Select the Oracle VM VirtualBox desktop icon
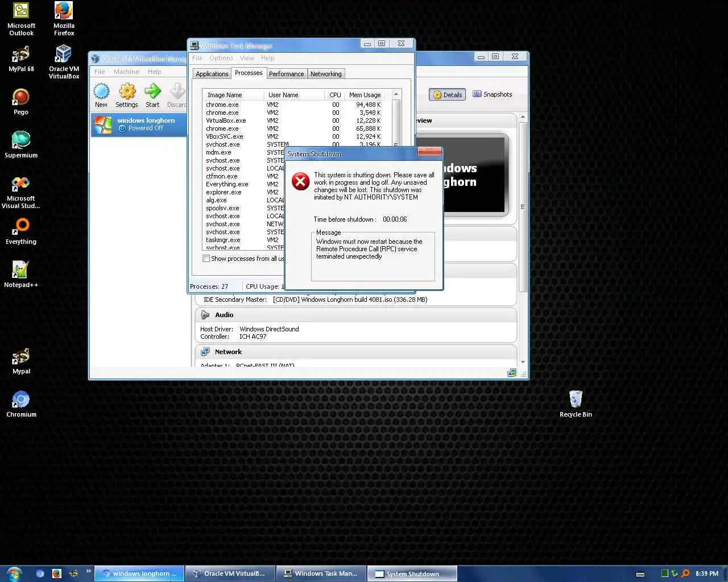 coord(64,63)
